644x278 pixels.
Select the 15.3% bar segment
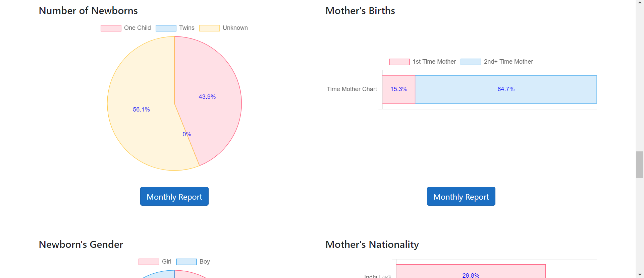pos(399,89)
